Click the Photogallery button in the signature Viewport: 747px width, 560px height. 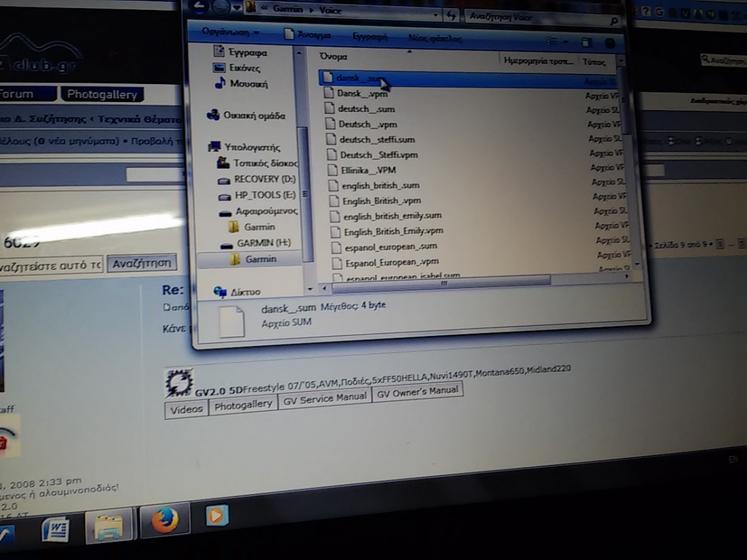click(243, 405)
